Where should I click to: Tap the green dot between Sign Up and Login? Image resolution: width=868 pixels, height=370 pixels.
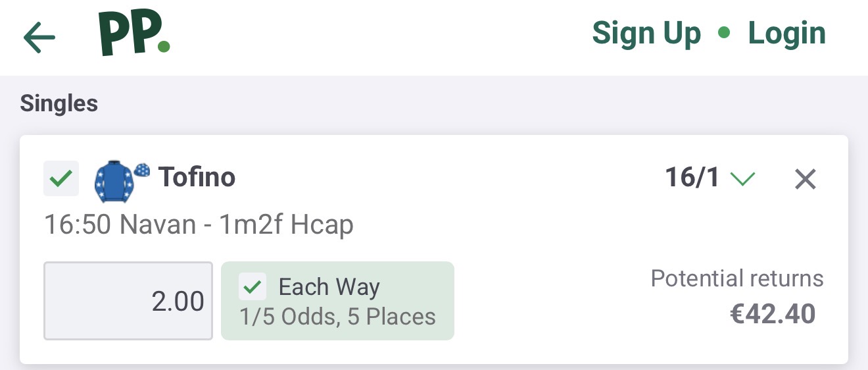pos(724,32)
